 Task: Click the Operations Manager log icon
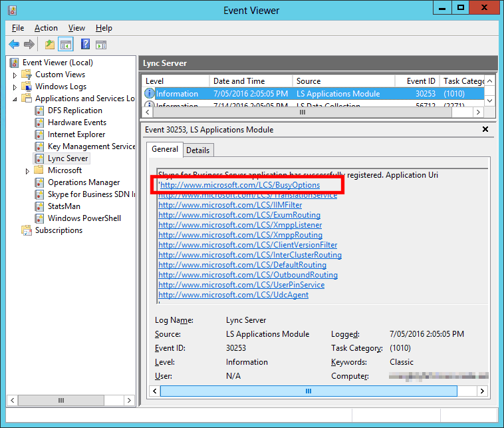[x=39, y=182]
